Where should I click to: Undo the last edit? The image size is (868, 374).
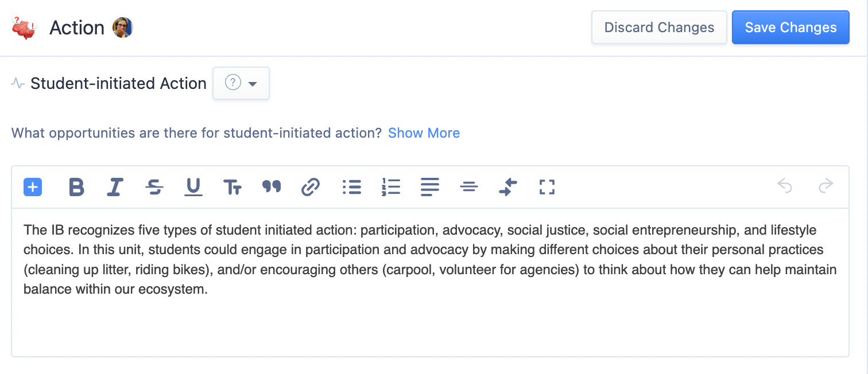pos(785,186)
